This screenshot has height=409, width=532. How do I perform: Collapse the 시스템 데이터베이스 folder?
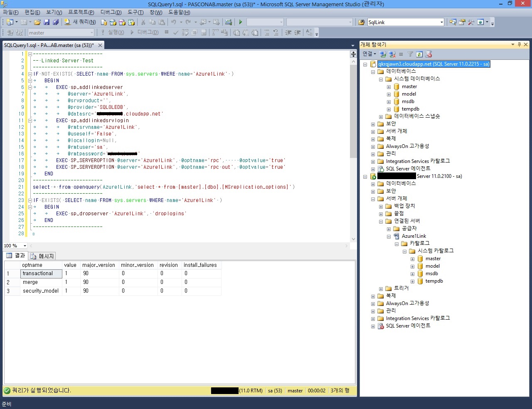(x=381, y=79)
